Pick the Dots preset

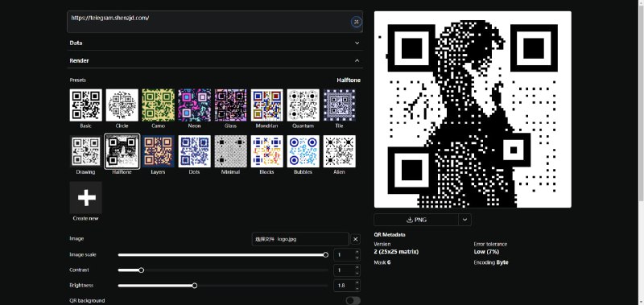(194, 151)
